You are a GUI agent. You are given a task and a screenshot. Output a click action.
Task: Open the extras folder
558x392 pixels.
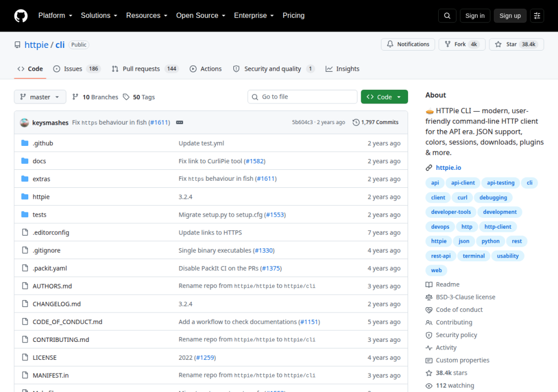pos(41,179)
